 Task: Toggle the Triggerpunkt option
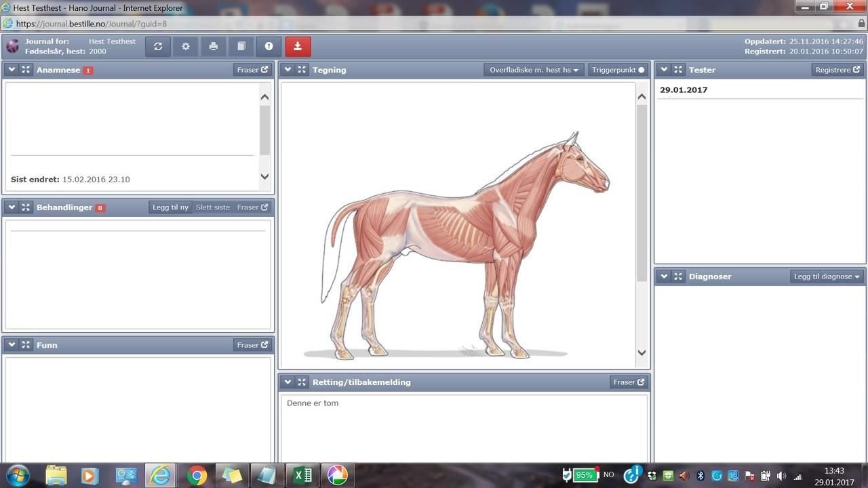pyautogui.click(x=618, y=70)
